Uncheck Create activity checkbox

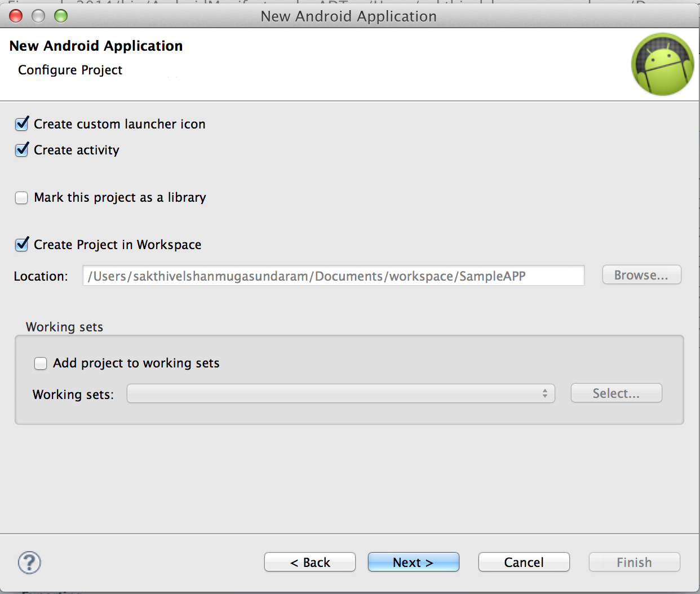21,150
